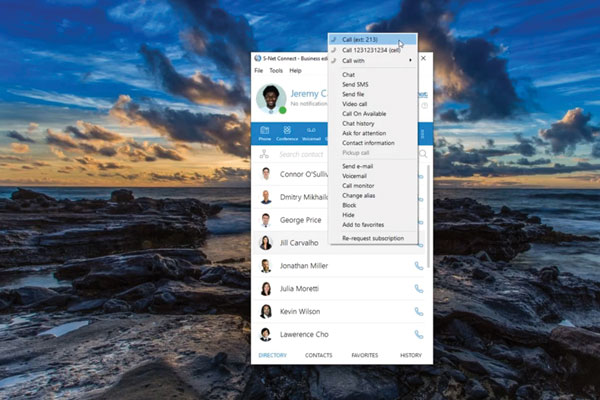Click the organization tree icon beside search
600x400 pixels.
pos(264,154)
